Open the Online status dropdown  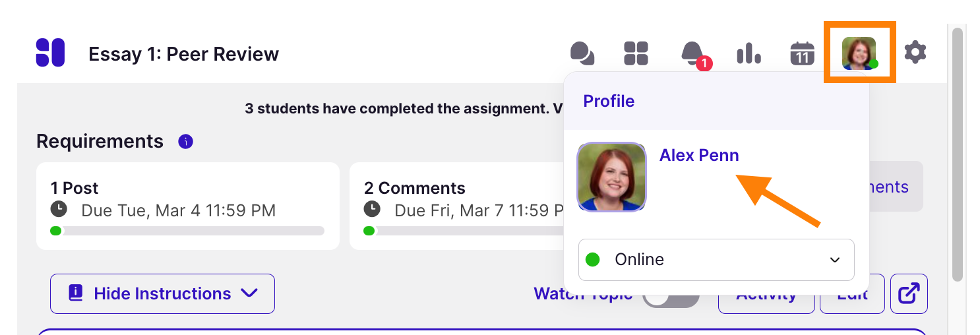pyautogui.click(x=716, y=259)
